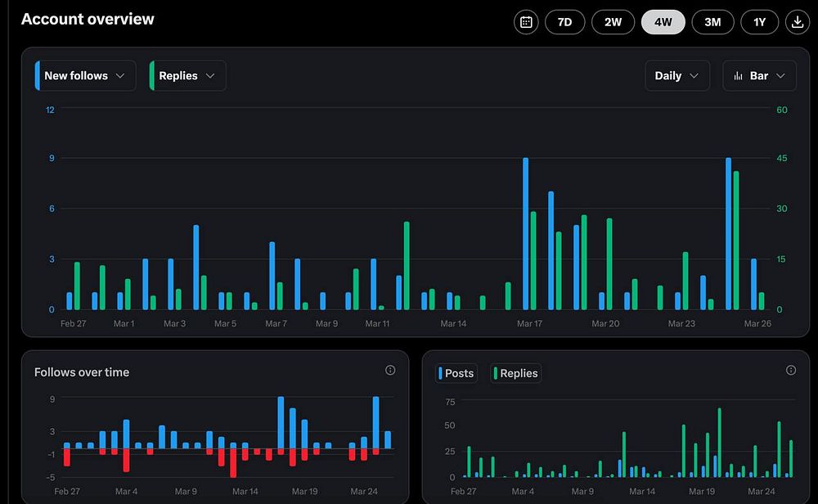Viewport: 818px width, 504px height.
Task: Select the 4W time range
Action: coord(663,22)
